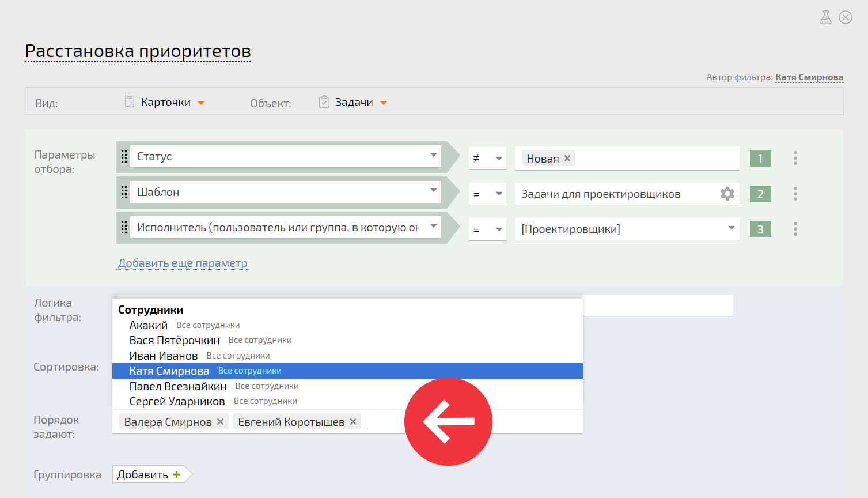Click the green number 1 badge
The image size is (868, 498).
click(760, 159)
